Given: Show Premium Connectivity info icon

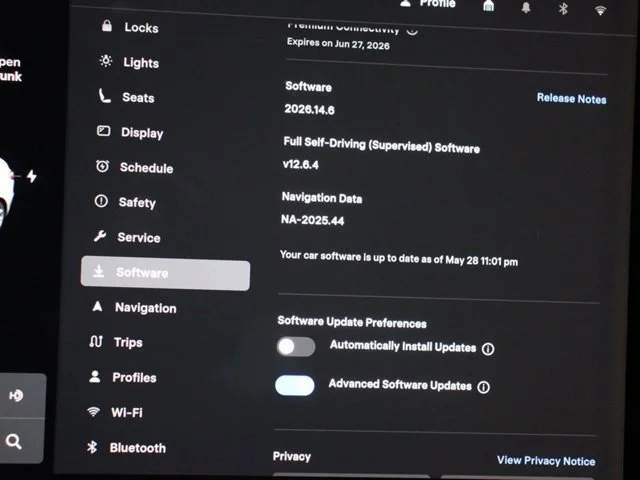Looking at the screenshot, I should [412, 30].
